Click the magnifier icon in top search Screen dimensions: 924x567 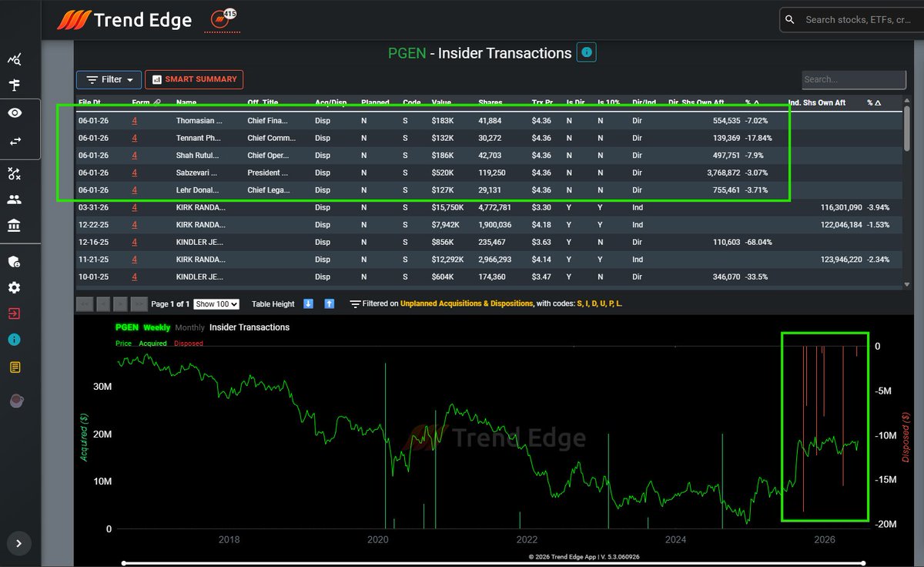tap(789, 20)
